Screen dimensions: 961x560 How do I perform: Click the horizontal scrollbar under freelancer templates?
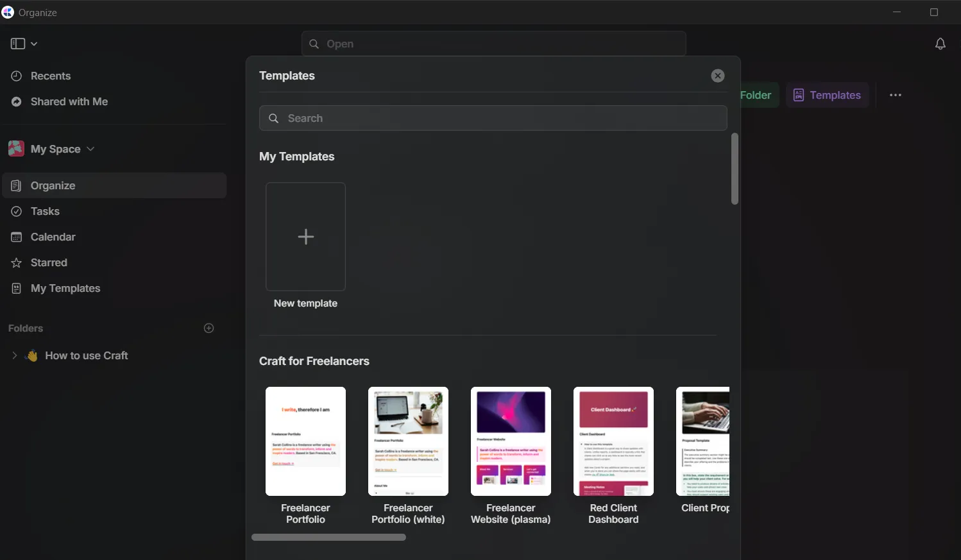[328, 537]
